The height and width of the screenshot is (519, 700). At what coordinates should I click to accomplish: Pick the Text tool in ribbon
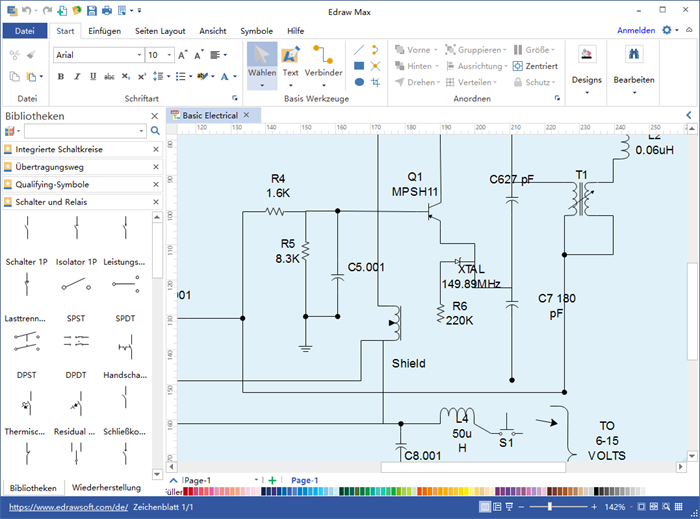coord(290,61)
